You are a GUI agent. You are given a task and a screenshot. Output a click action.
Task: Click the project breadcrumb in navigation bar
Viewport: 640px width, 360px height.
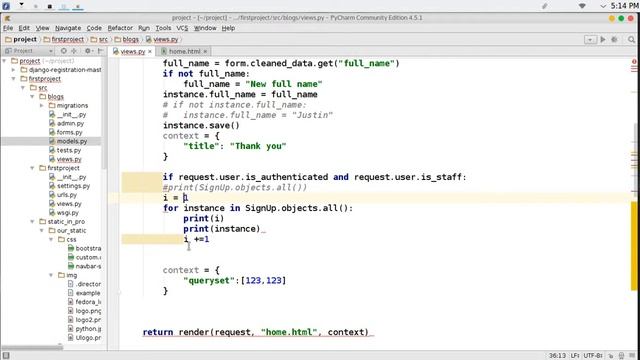(21, 40)
